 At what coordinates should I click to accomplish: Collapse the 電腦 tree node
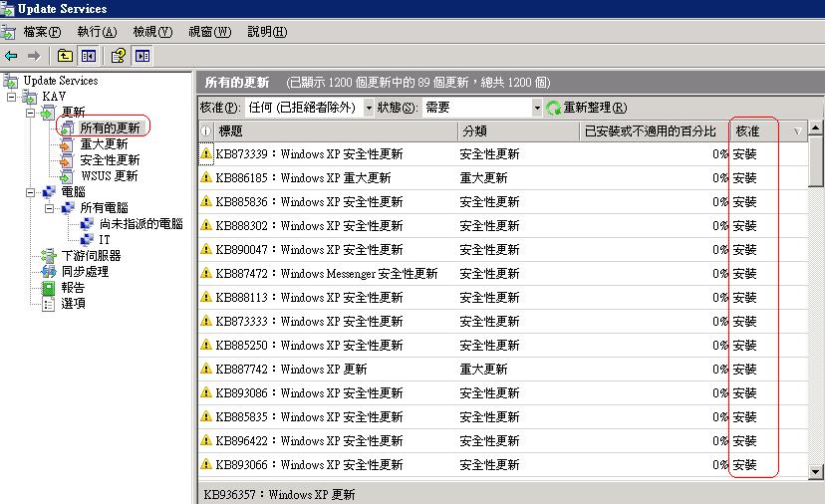(x=31, y=192)
